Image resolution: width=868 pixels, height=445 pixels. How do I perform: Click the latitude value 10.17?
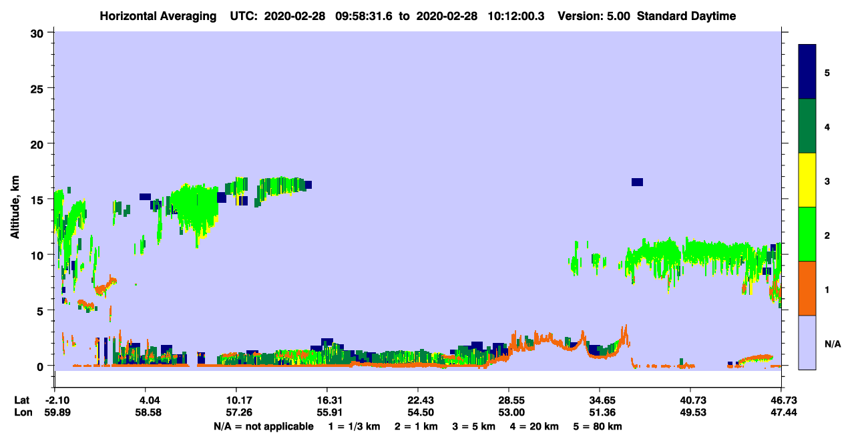pos(238,400)
